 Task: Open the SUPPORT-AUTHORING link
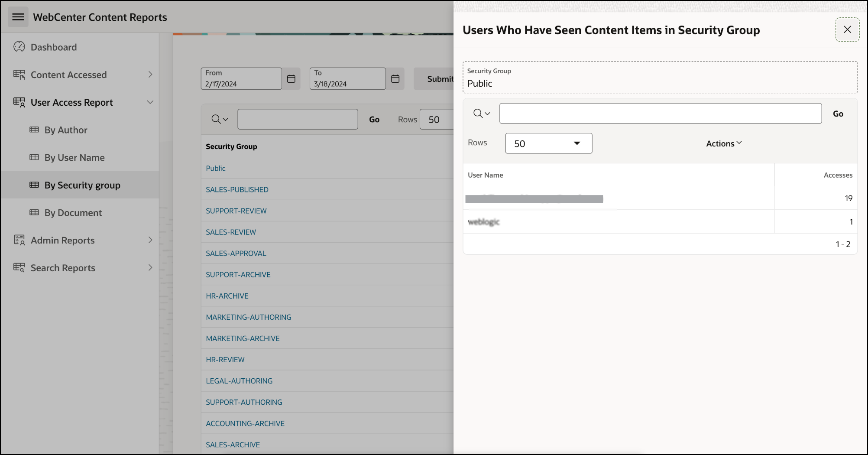pyautogui.click(x=244, y=402)
